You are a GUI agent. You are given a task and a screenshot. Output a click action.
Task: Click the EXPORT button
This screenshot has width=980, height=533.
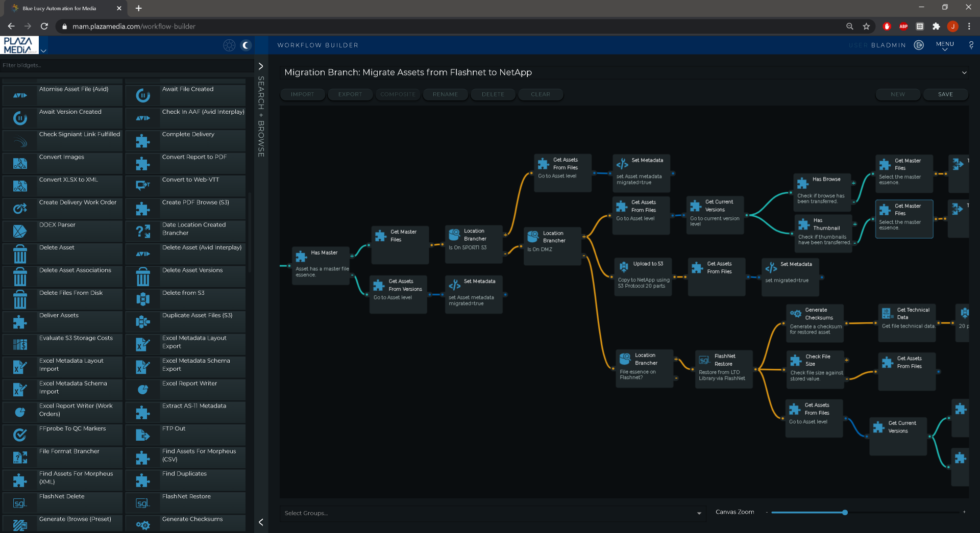(350, 94)
